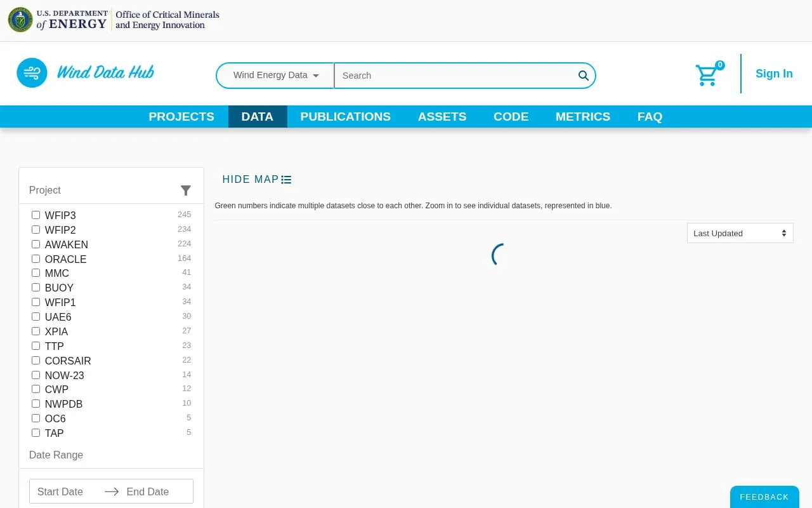Image resolution: width=812 pixels, height=508 pixels.
Task: Click the list icon beside Hide Map
Action: pos(287,180)
